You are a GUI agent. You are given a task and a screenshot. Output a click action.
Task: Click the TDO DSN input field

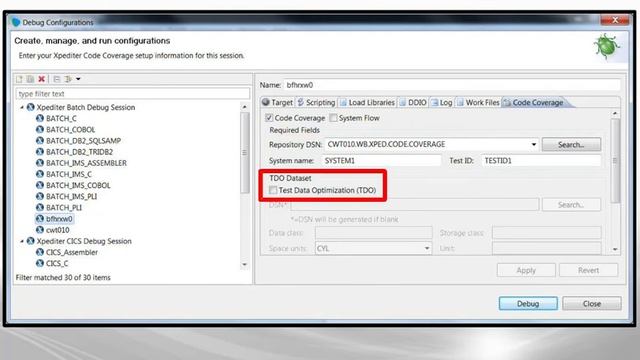pyautogui.click(x=415, y=205)
